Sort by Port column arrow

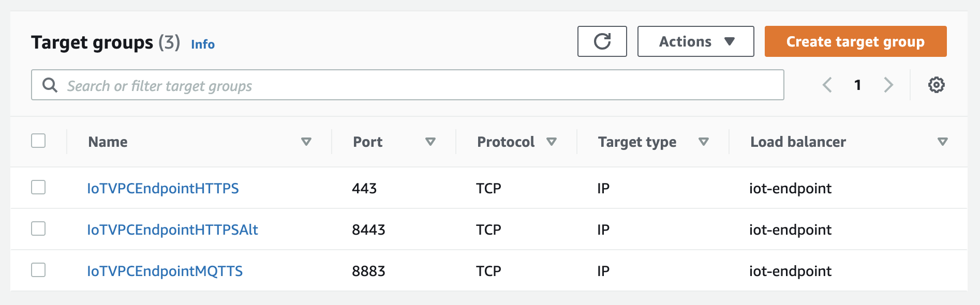pos(430,142)
